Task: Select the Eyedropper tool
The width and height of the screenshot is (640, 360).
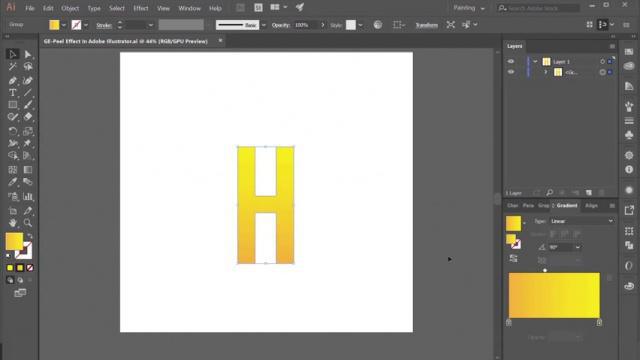Action: 12,182
